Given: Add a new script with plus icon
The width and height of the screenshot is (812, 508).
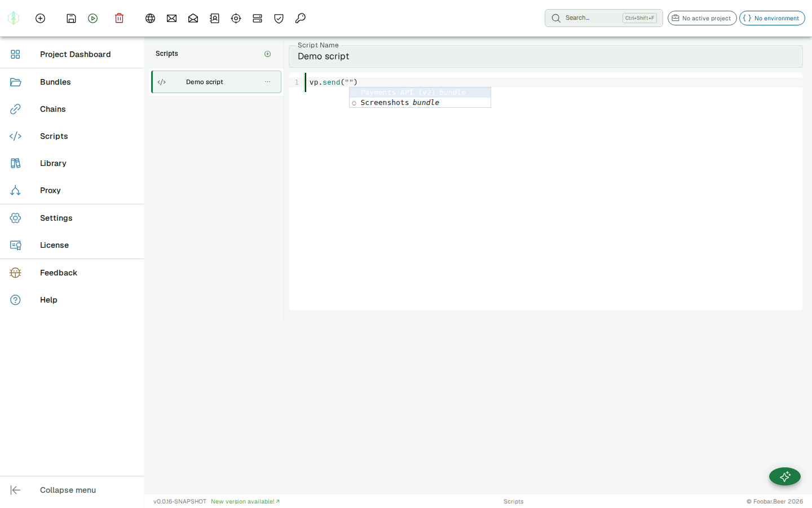Looking at the screenshot, I should pyautogui.click(x=268, y=54).
